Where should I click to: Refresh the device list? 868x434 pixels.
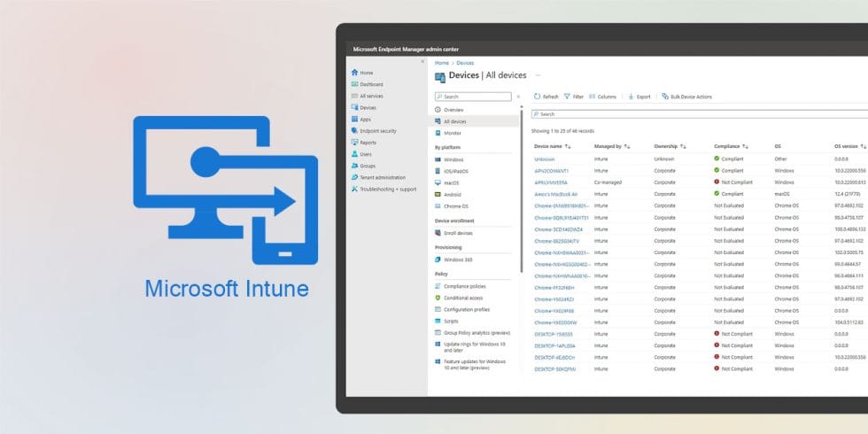click(546, 97)
